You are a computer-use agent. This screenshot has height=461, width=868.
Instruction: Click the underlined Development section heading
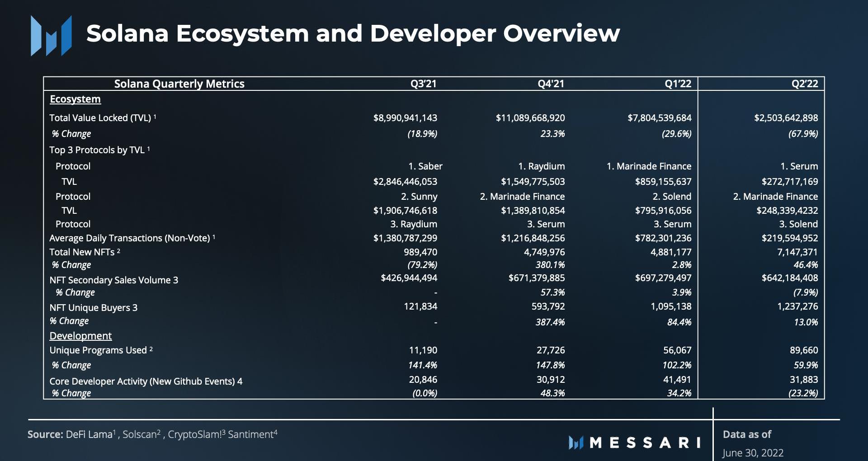click(80, 336)
